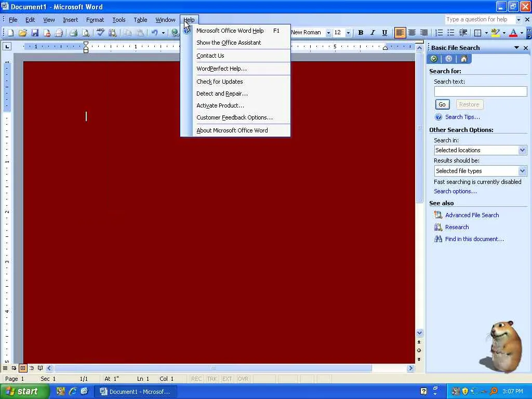Select About Microsoft Office Word
This screenshot has width=532, height=399.
point(235,130)
